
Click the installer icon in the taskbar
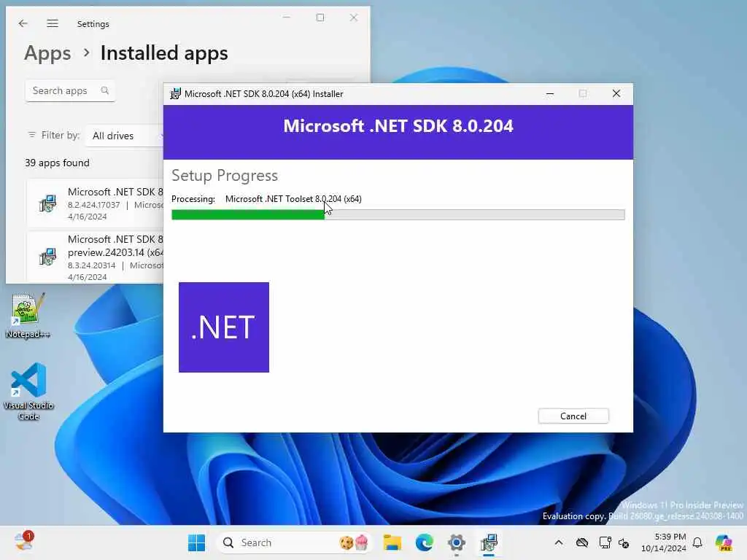point(488,542)
